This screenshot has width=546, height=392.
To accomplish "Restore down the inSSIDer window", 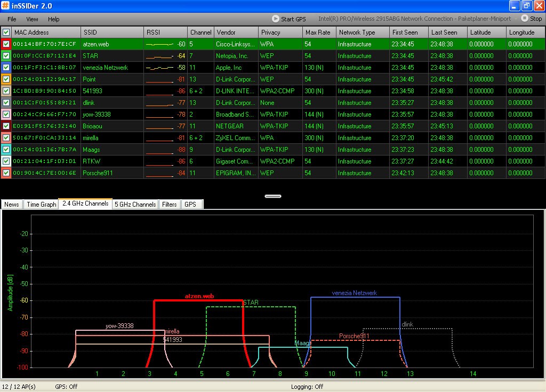I will coord(526,6).
